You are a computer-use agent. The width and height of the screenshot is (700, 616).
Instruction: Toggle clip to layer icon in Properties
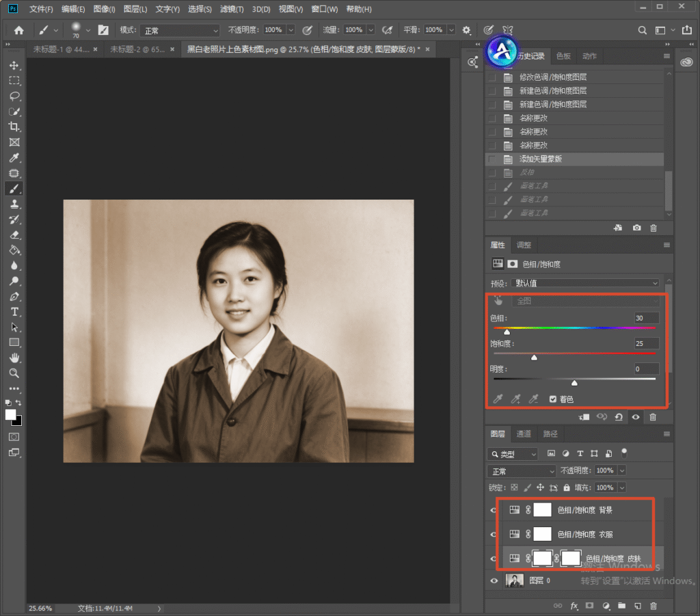(584, 417)
